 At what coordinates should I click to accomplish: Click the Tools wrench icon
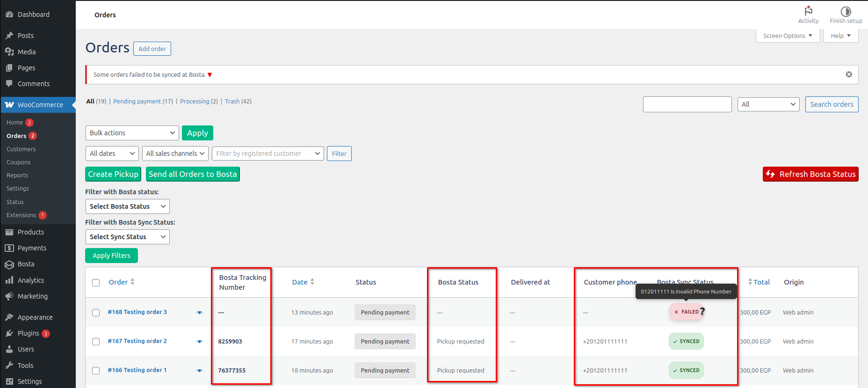point(9,366)
